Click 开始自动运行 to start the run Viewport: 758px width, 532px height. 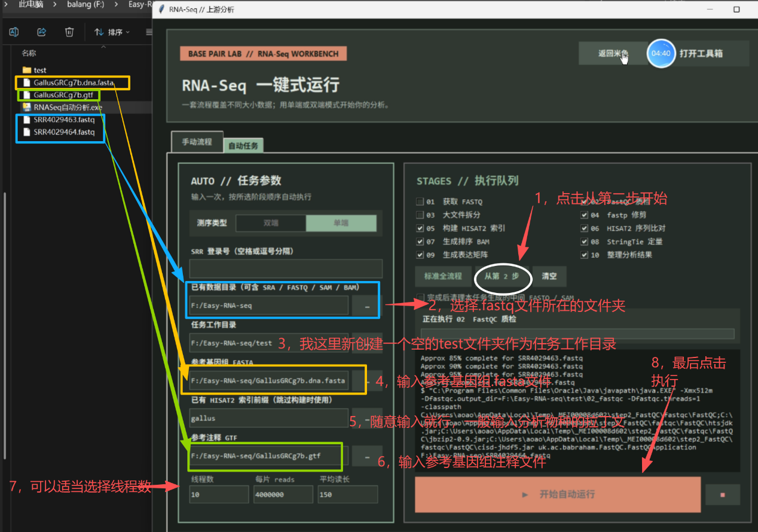click(x=558, y=495)
